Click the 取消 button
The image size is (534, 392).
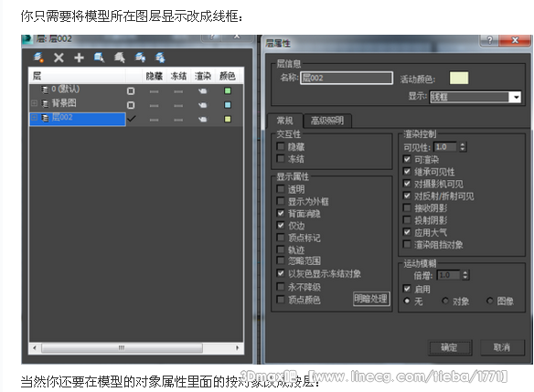click(x=502, y=347)
